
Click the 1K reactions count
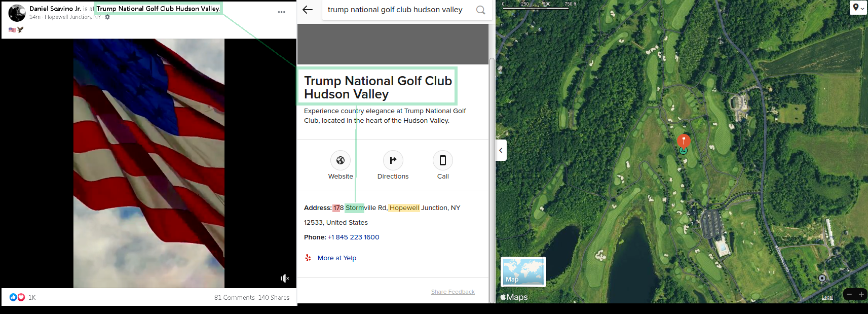pos(32,298)
